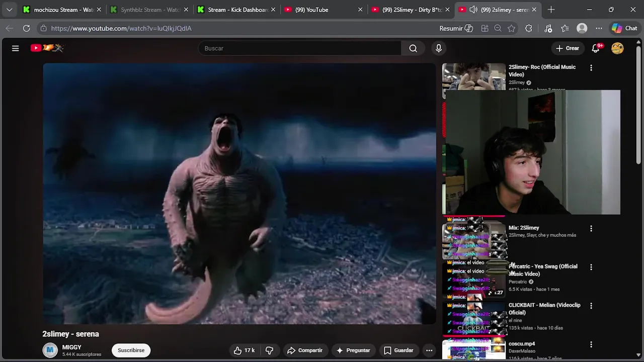Click the Preguntar button
Viewport: 644px width, 362px height.
tap(353, 350)
